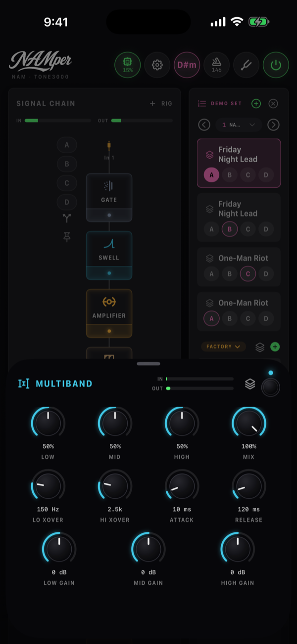This screenshot has width=297, height=644.
Task: Go to the next preset arrow
Action: coord(273,125)
